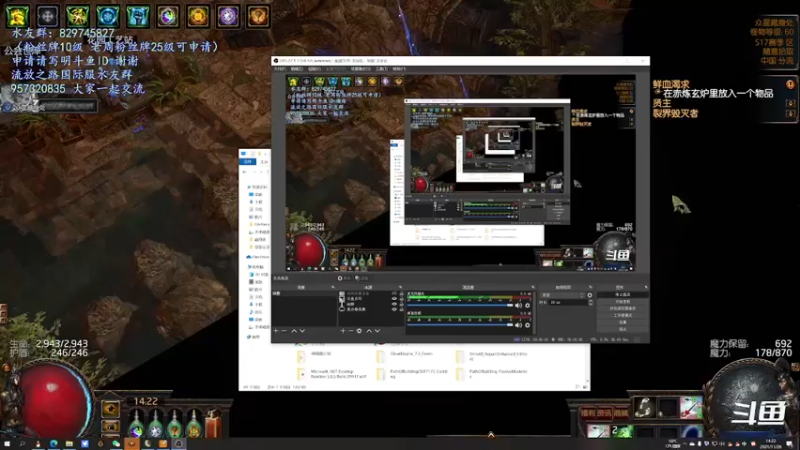Screen dimensions: 800x450
Task: Select Microsoft .NET Desktop Runtime file
Action: coord(333,374)
